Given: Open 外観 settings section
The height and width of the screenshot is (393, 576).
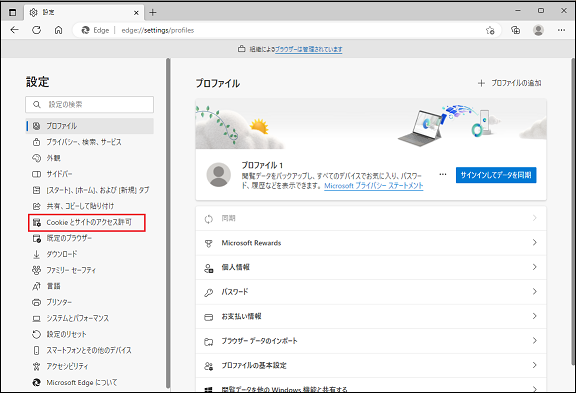Looking at the screenshot, I should click(90, 158).
